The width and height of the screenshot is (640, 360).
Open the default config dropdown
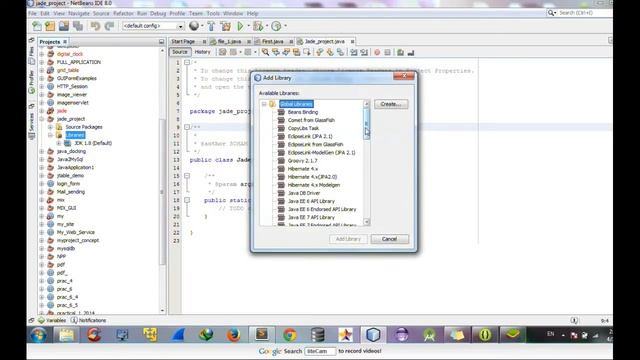point(180,26)
